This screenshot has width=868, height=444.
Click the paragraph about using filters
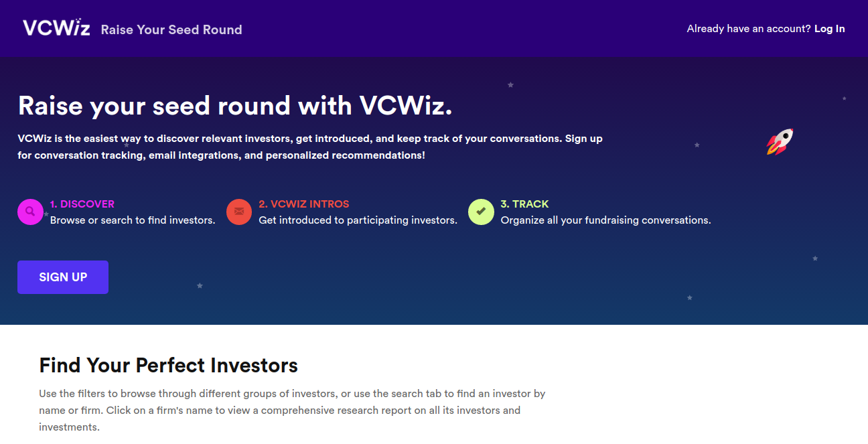pos(292,410)
